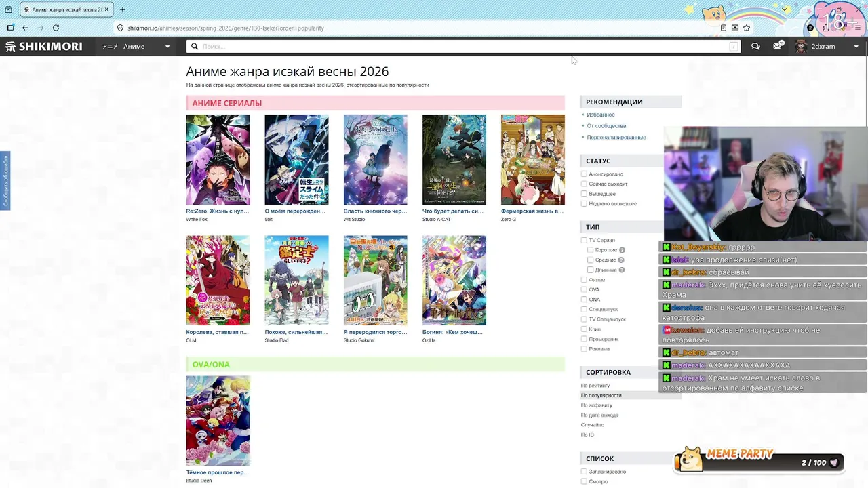This screenshot has width=868, height=488.
Task: Click the White Fox studio label
Action: [x=197, y=220]
